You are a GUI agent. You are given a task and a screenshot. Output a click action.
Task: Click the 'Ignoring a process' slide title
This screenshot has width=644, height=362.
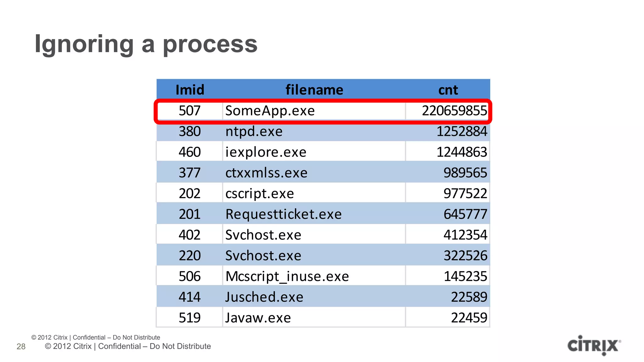(x=146, y=44)
